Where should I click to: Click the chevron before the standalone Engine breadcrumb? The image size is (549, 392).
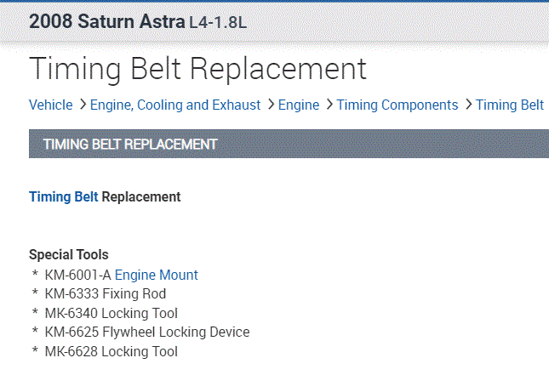click(270, 105)
